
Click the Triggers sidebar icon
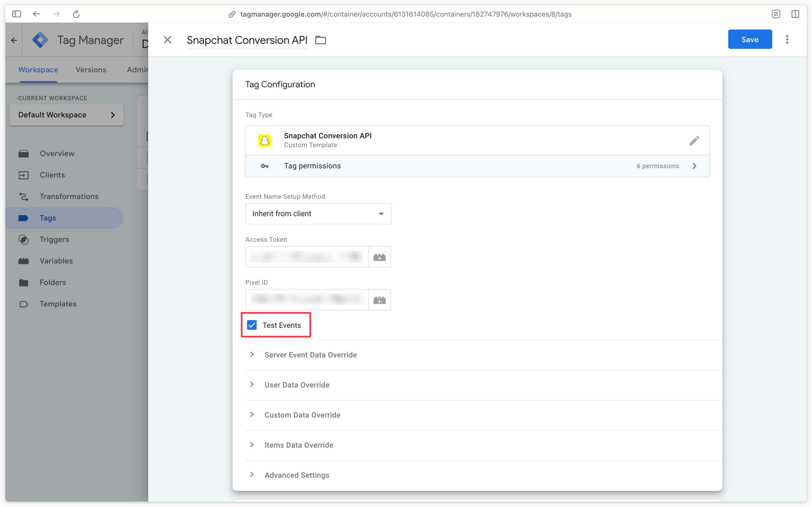point(23,239)
